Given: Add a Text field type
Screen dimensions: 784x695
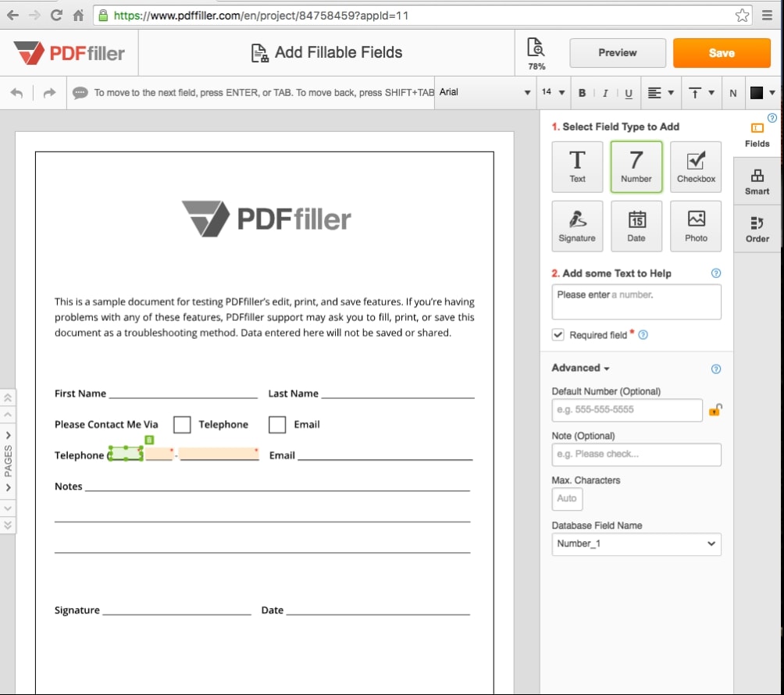Looking at the screenshot, I should click(x=577, y=167).
